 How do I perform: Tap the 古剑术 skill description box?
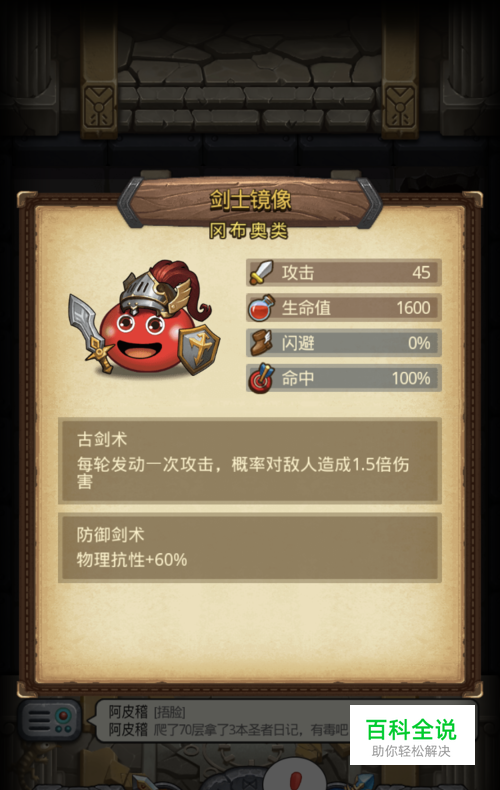click(x=250, y=460)
